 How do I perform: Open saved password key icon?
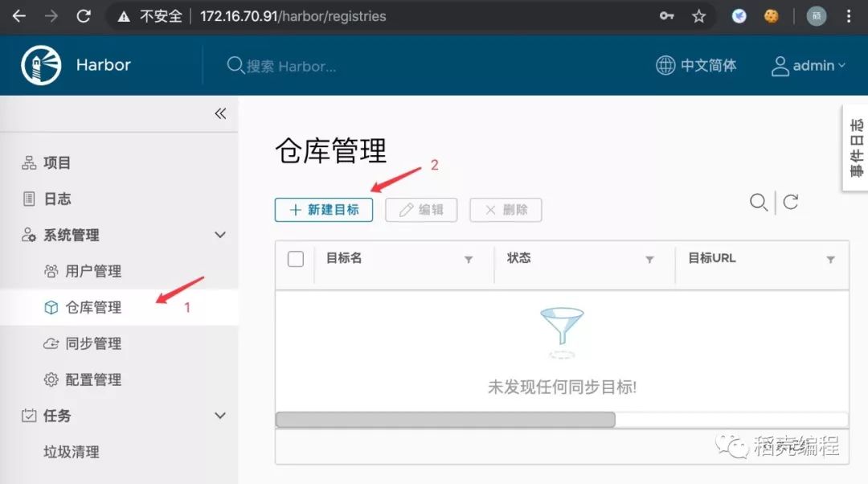click(666, 16)
